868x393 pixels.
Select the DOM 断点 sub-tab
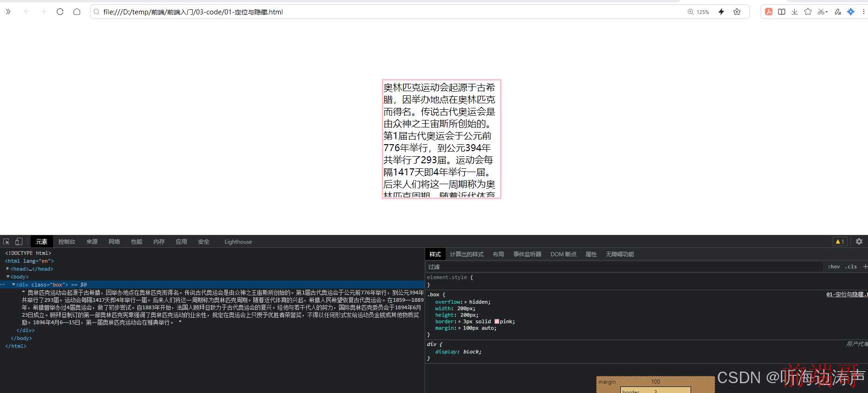pyautogui.click(x=563, y=254)
